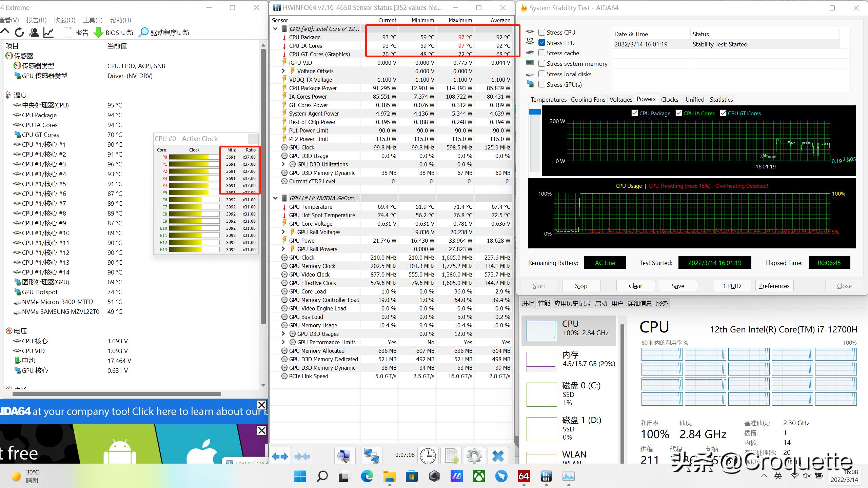Image resolution: width=868 pixels, height=488 pixels.
Task: Collapse the GPU [#1] NVIDIA GeForce section
Action: (x=275, y=198)
